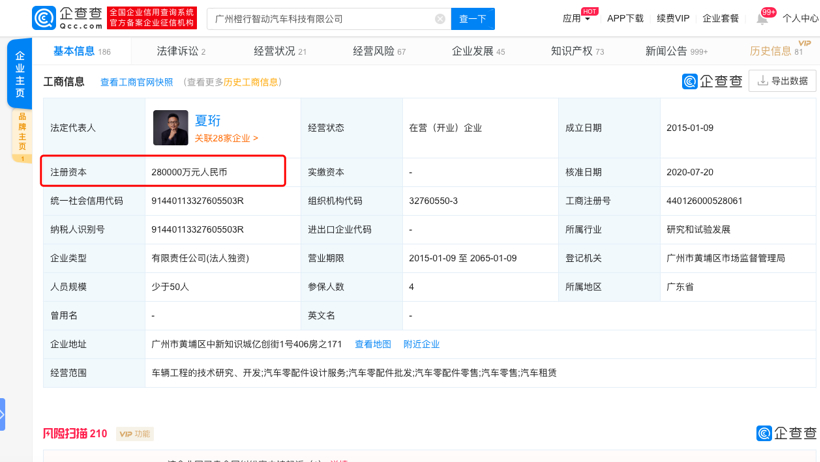Switch to 法律诉讼 tab

pos(181,51)
